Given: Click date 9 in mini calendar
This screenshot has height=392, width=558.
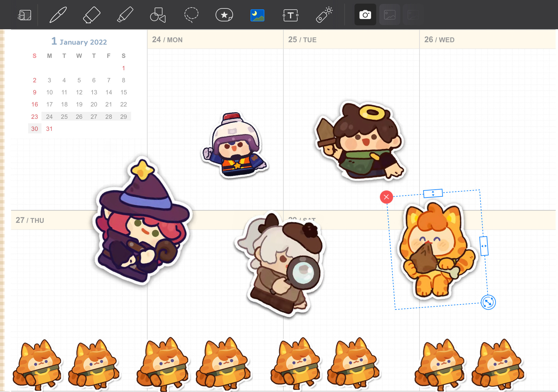Looking at the screenshot, I should (35, 92).
